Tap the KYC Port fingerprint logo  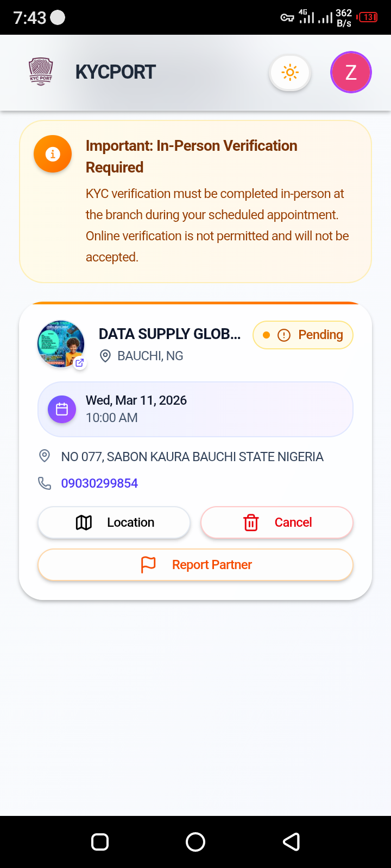tap(41, 72)
